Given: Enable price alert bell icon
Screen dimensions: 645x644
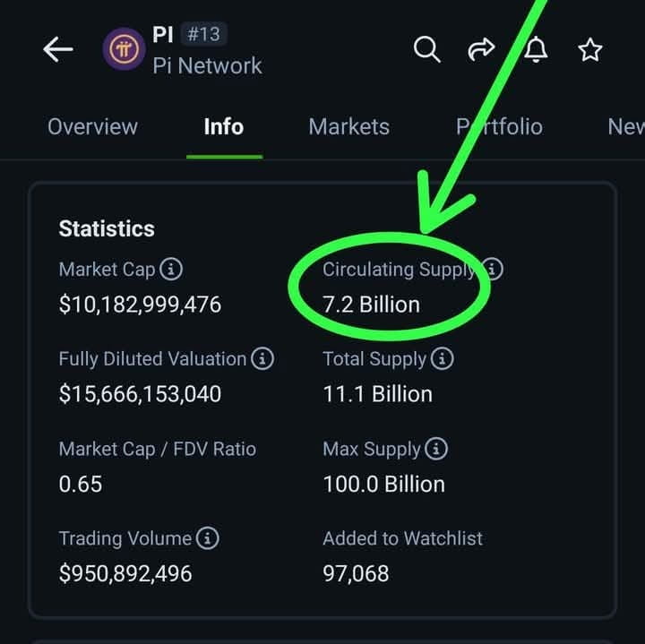Looking at the screenshot, I should point(536,49).
